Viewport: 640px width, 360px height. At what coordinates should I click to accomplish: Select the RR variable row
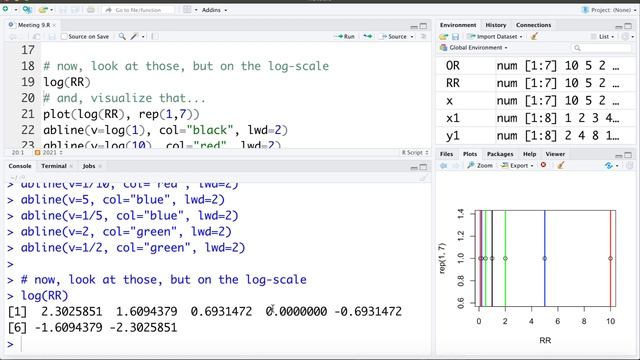coord(536,83)
